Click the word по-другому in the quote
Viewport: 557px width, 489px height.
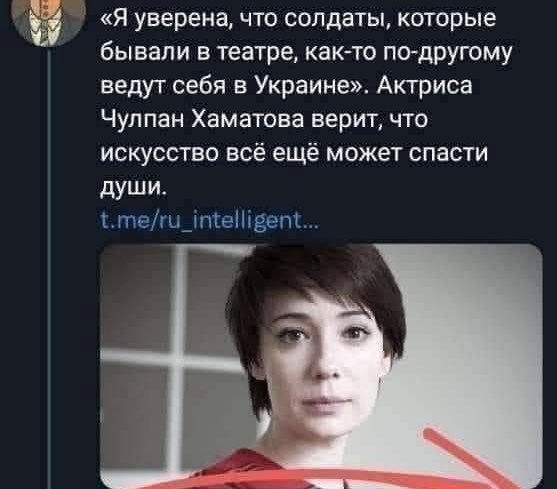coord(447,52)
